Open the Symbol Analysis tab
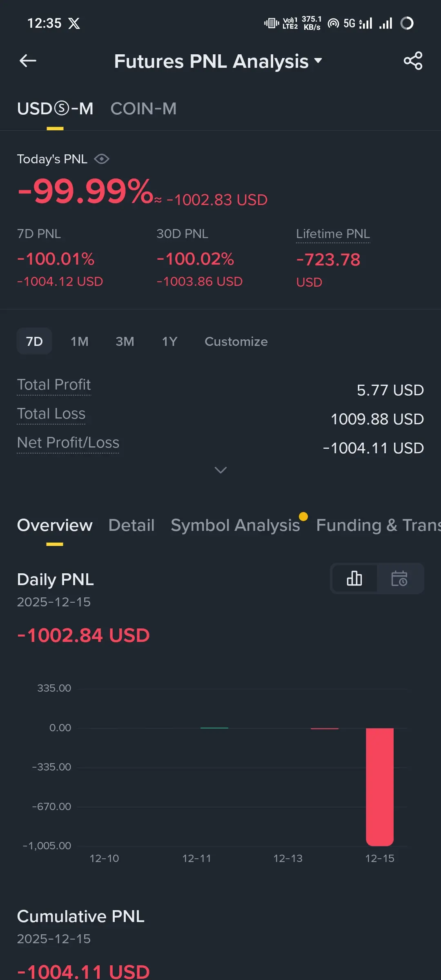This screenshot has height=980, width=441. click(235, 525)
